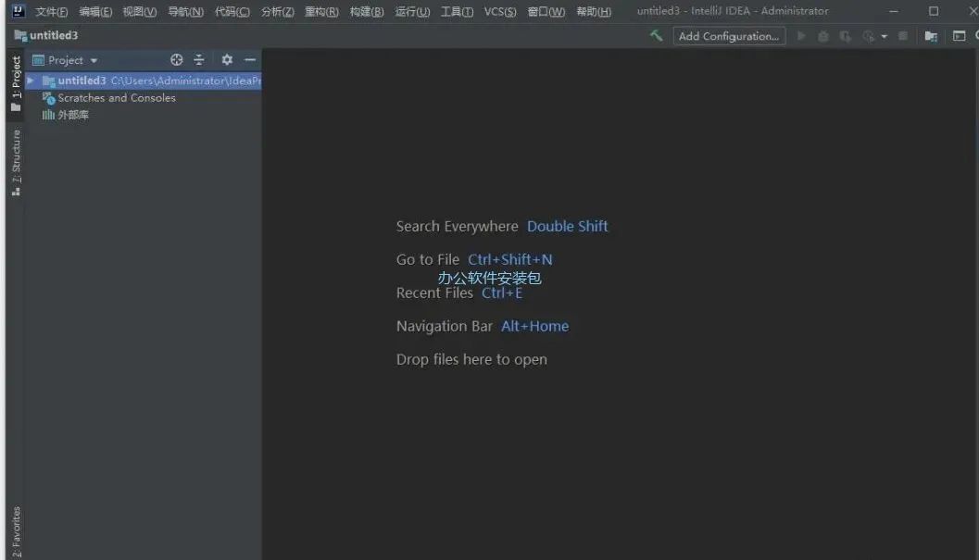The height and width of the screenshot is (560, 979).
Task: Click untitled3 in the navigation bar
Action: coord(53,35)
